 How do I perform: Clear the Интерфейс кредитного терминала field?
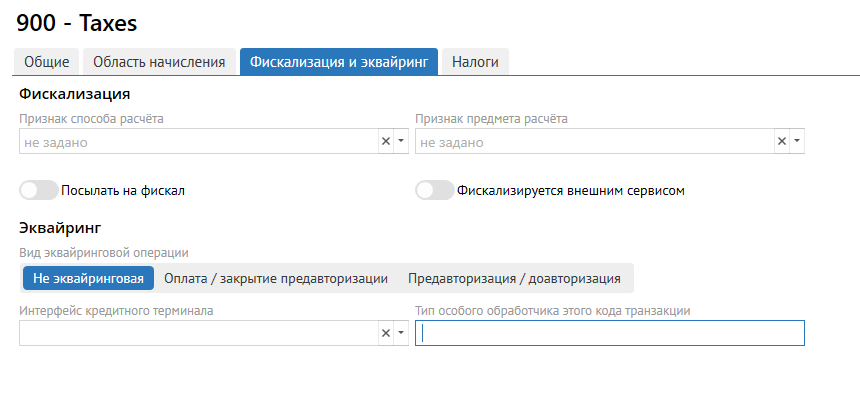pos(385,333)
